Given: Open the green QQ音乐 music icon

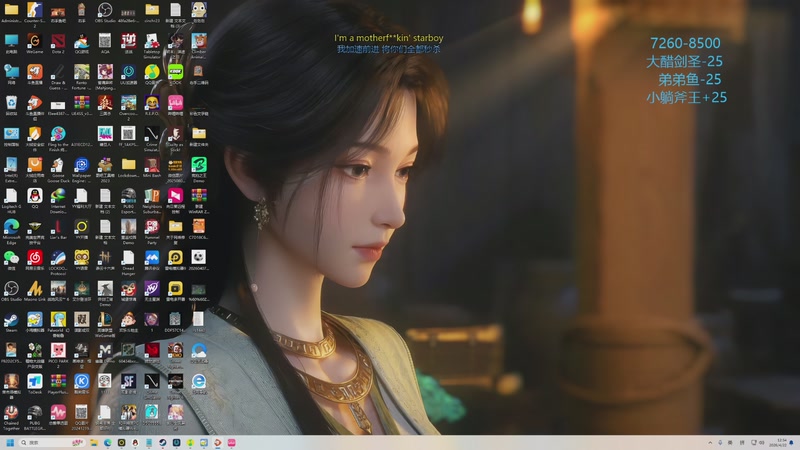Looking at the screenshot, I should 152,74.
